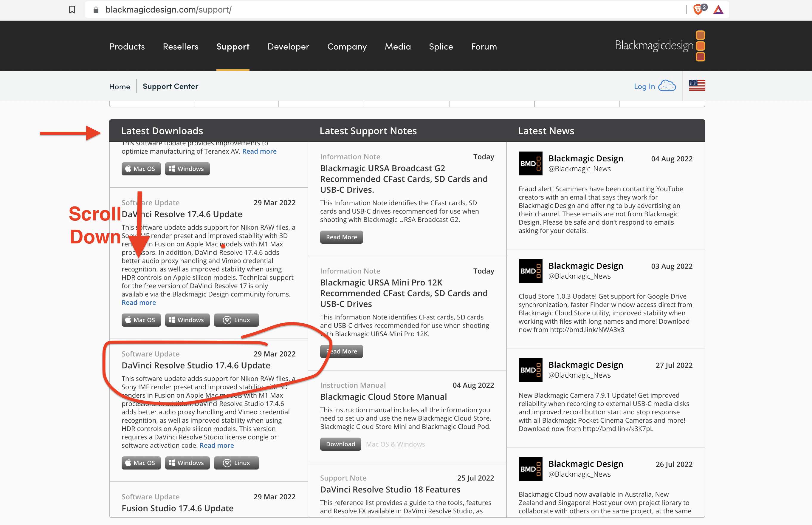Open the first Blackmagic Design news avatar dated 04 Aug 2022

[530, 163]
